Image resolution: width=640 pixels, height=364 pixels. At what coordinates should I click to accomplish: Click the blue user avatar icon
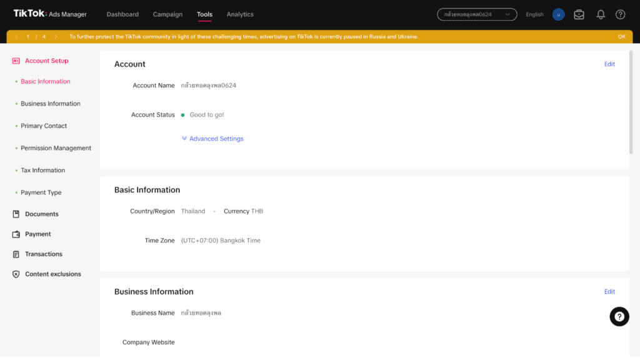pos(558,15)
